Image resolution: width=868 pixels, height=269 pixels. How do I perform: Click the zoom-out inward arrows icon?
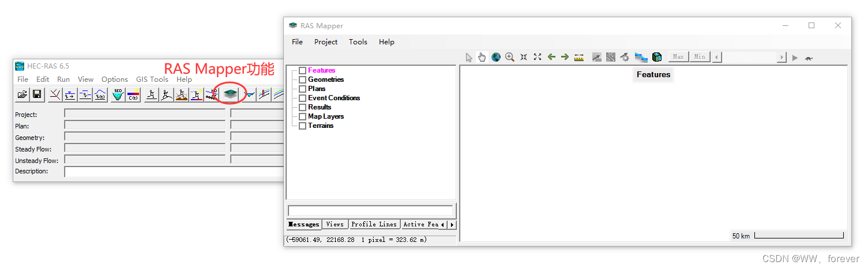524,57
